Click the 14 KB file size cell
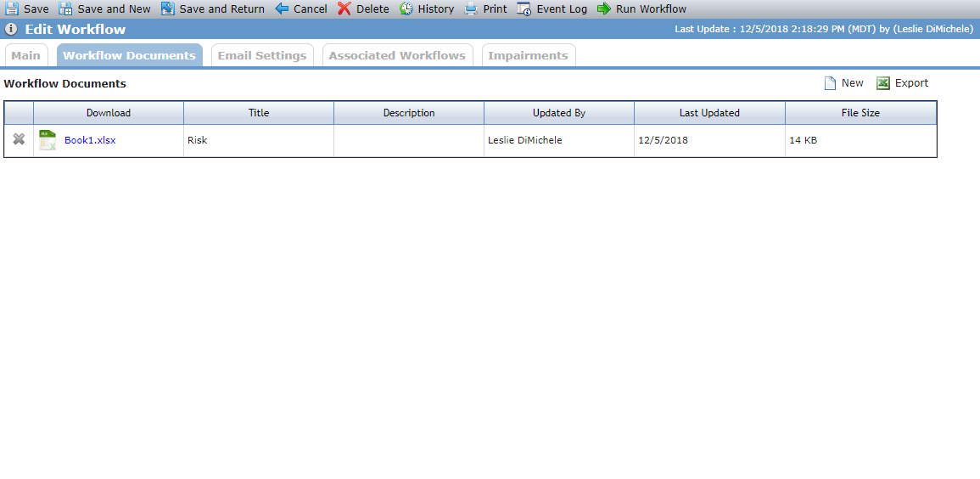Viewport: 980px width, 479px height. point(860,141)
